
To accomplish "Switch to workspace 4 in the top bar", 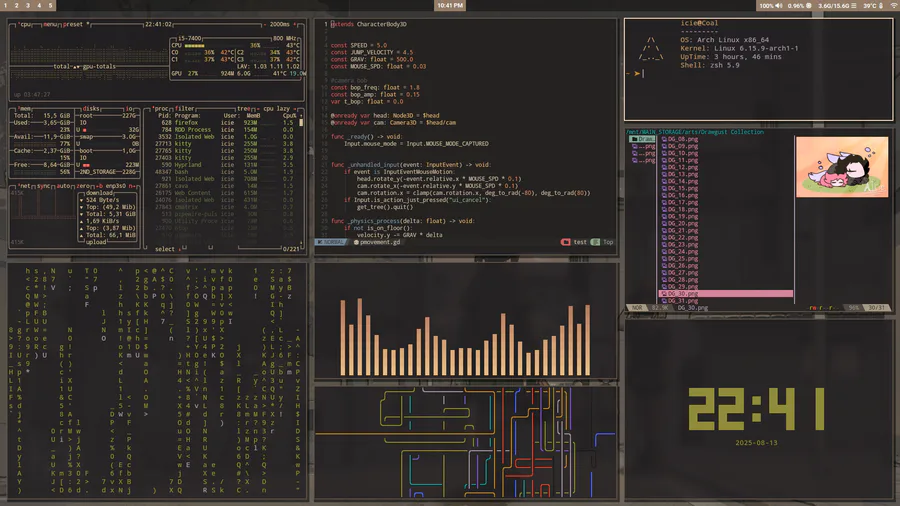I will [x=39, y=6].
